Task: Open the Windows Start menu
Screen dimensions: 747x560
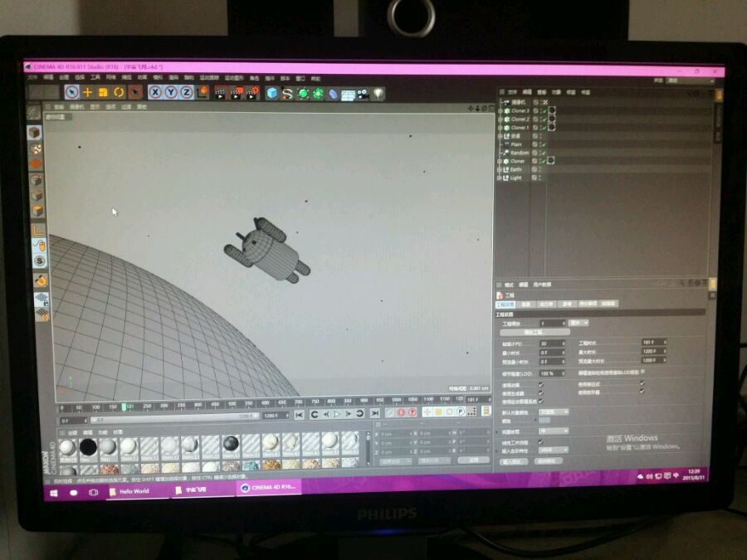Action: click(54, 494)
